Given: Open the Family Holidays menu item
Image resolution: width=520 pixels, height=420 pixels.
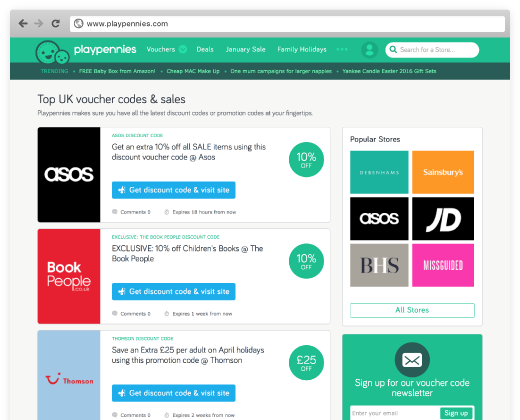Looking at the screenshot, I should (x=302, y=49).
